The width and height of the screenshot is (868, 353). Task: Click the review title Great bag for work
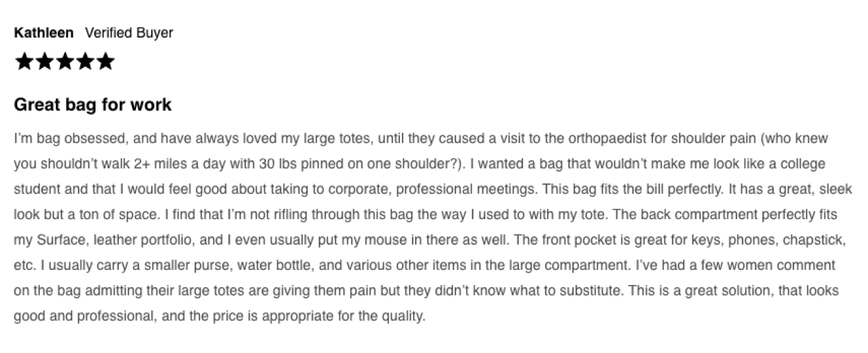coord(92,105)
